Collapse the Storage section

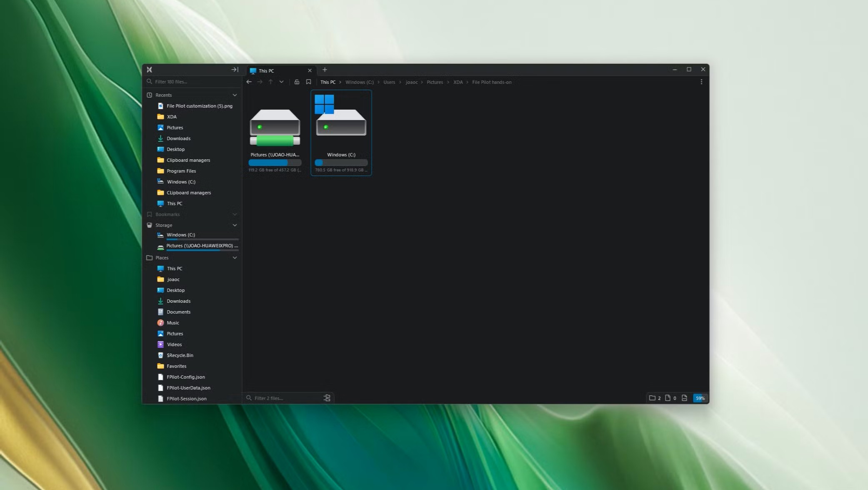pyautogui.click(x=235, y=225)
